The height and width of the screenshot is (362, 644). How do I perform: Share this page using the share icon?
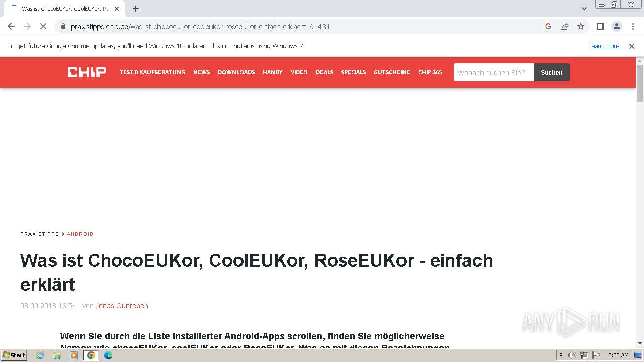tap(565, 26)
